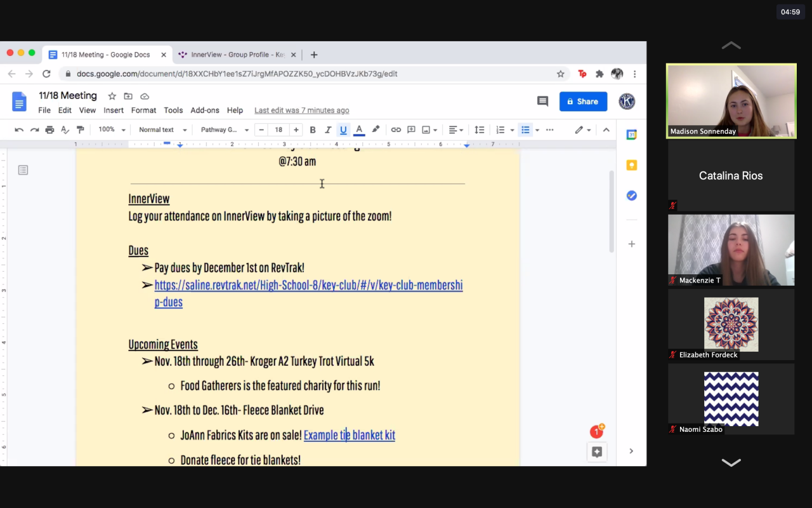Click the Insert link icon
812x508 pixels.
tap(396, 130)
